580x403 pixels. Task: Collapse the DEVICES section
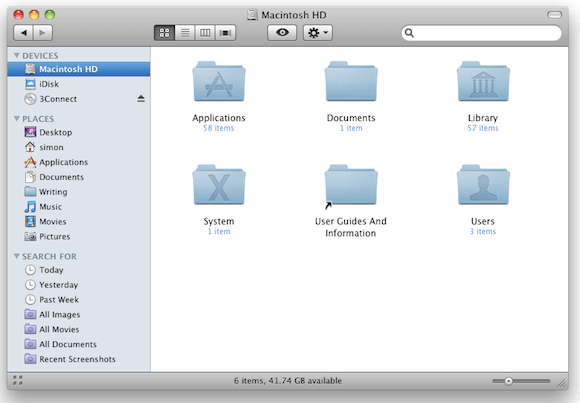click(x=17, y=56)
